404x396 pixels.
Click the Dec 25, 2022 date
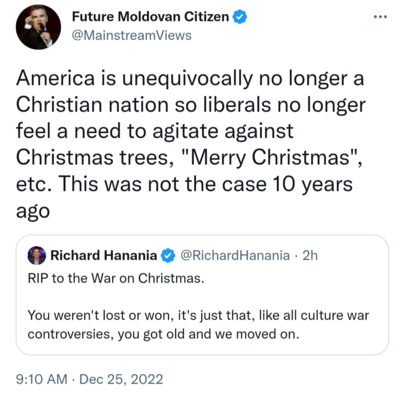[121, 379]
